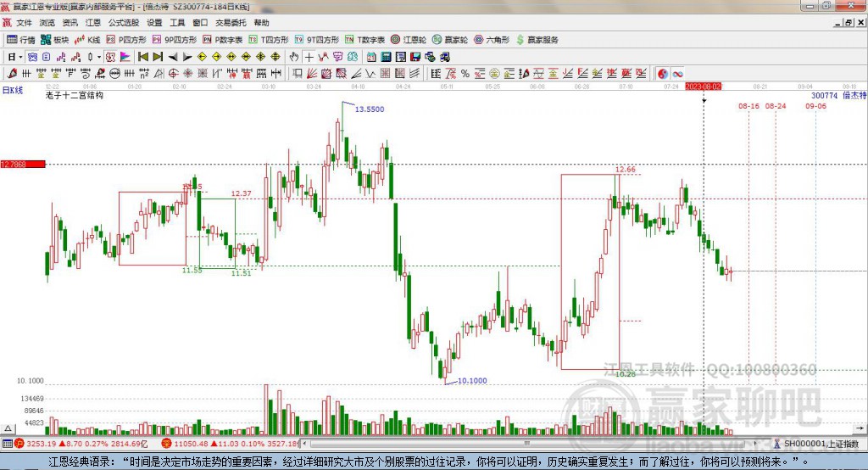The height and width of the screenshot is (470, 868).
Task: Open the calendar 21 icon
Action: click(x=371, y=57)
